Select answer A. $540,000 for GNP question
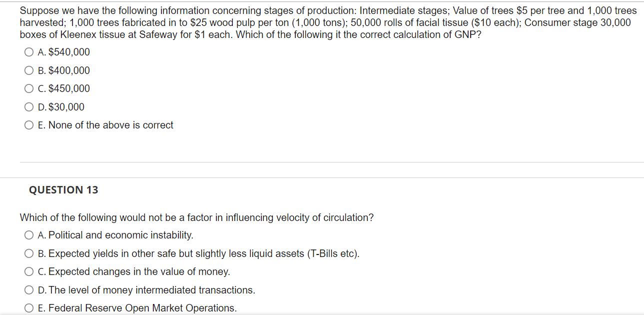Screen dimensions: 644x315 tap(28, 51)
